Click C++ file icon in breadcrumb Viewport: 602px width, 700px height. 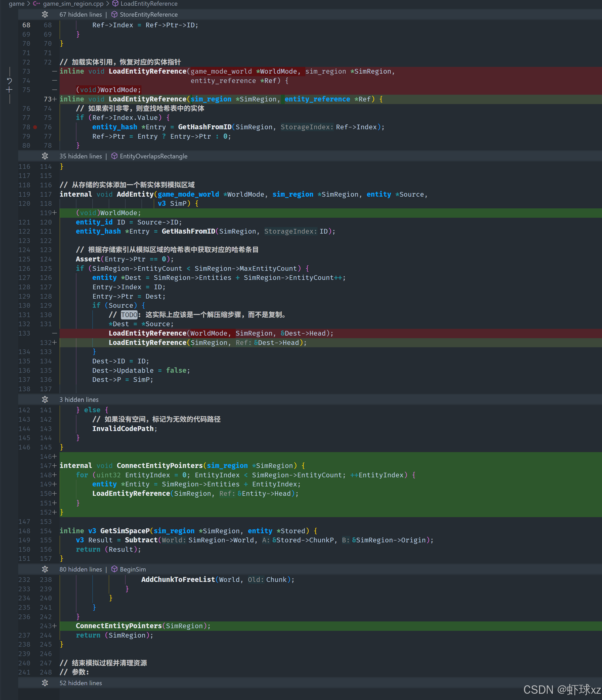coord(36,4)
